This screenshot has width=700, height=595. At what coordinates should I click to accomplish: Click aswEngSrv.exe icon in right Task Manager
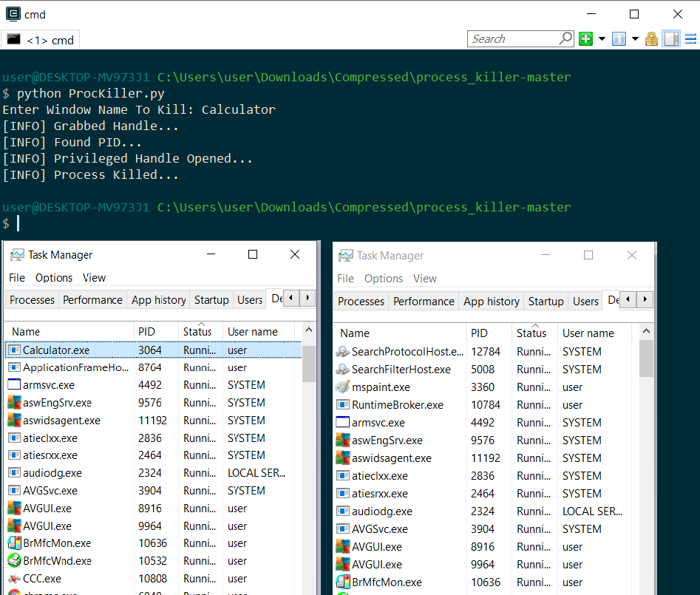click(x=343, y=440)
